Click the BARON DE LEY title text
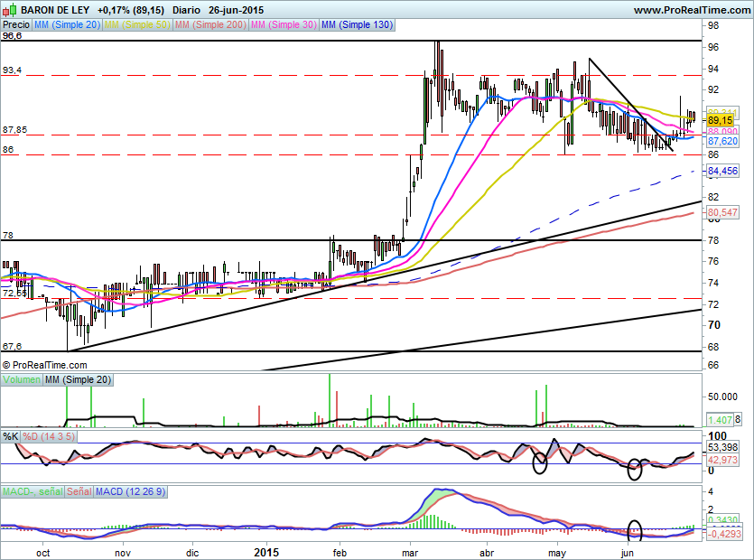754x560 pixels. coord(56,10)
